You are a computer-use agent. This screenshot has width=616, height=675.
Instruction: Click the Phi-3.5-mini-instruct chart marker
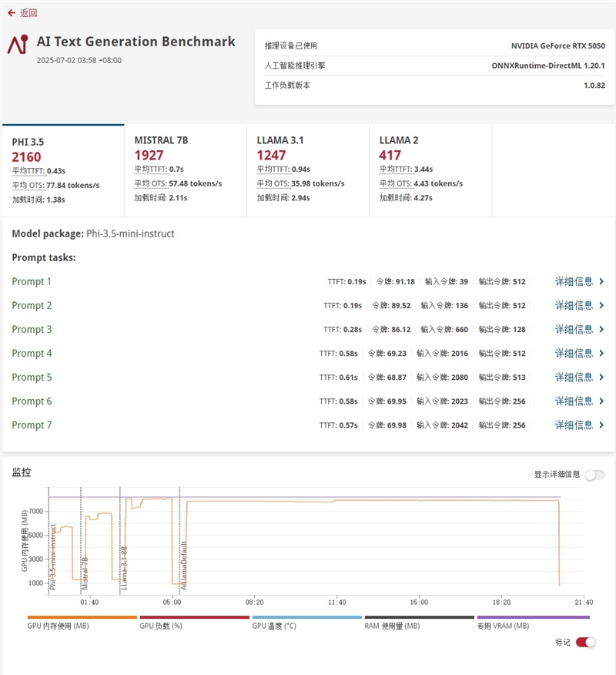(53, 556)
